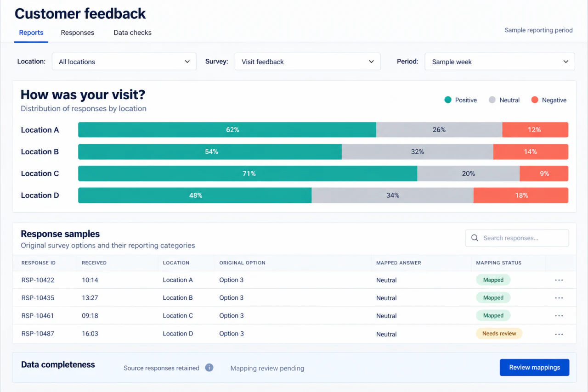The width and height of the screenshot is (588, 392).
Task: Click the Review mappings button
Action: (534, 367)
